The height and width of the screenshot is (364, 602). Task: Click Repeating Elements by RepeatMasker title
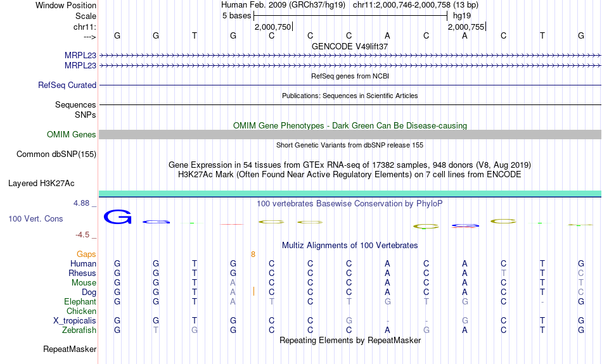tap(350, 340)
